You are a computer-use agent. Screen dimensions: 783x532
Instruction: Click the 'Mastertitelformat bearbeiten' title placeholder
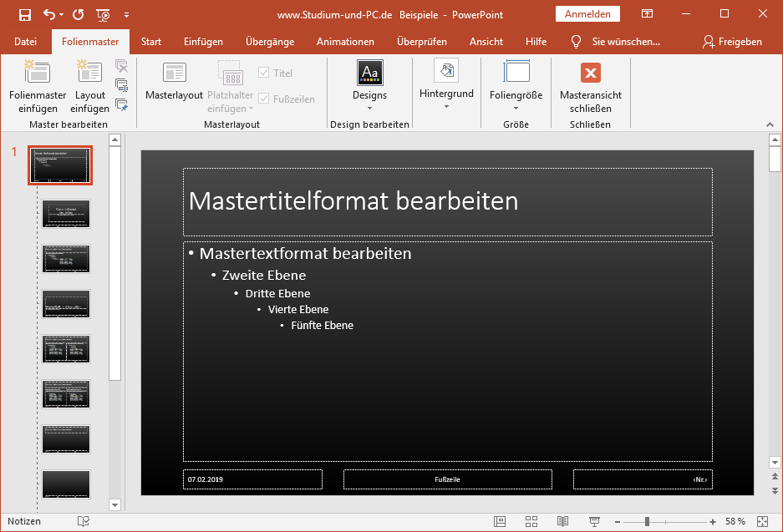[x=448, y=201]
